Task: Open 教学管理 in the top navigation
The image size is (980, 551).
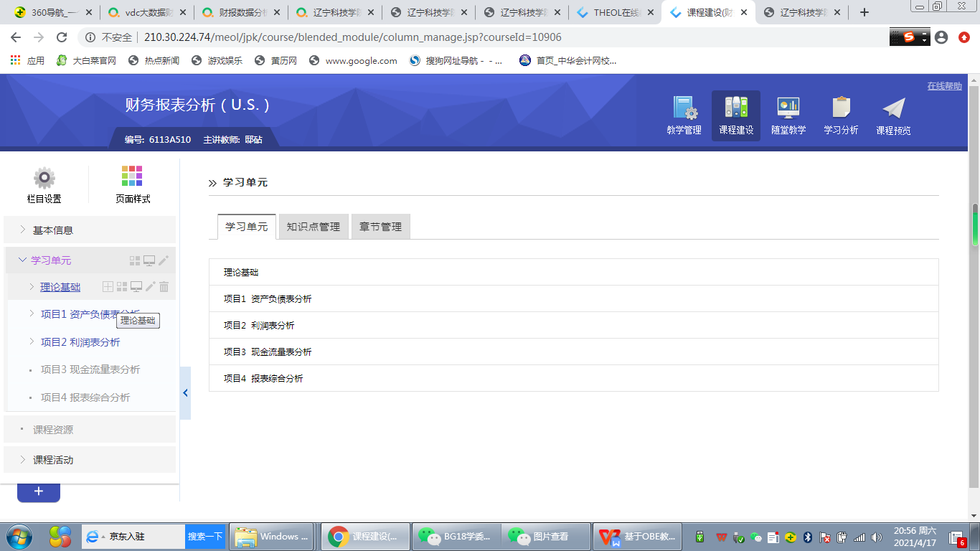Action: pos(684,116)
